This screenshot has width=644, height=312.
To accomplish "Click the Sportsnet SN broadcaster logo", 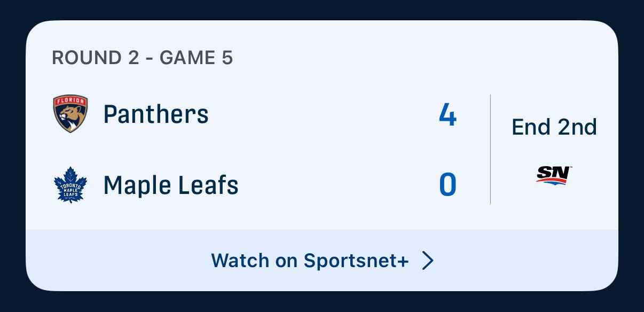I will 554,175.
